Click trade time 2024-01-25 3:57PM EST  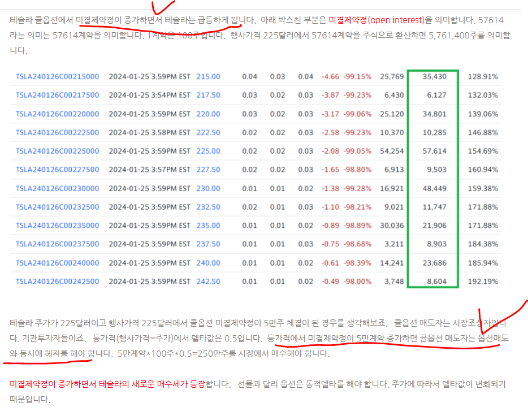coord(149,170)
